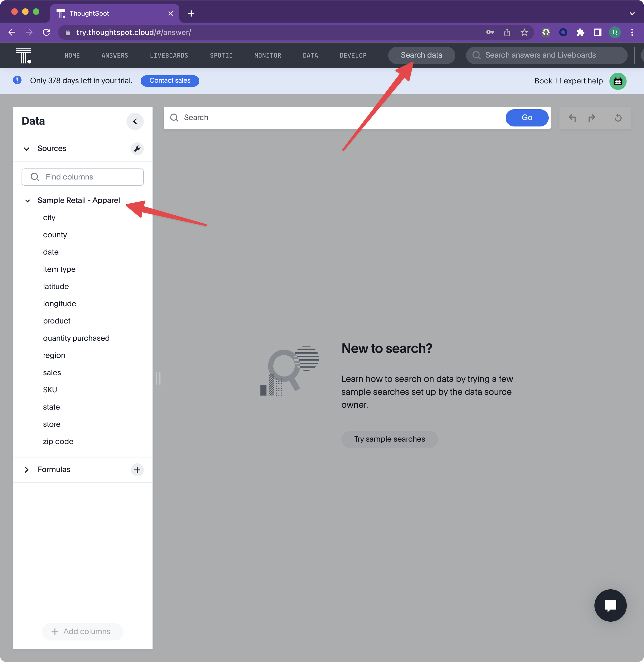The image size is (644, 662).
Task: Click Try sample searches button
Action: coord(389,439)
